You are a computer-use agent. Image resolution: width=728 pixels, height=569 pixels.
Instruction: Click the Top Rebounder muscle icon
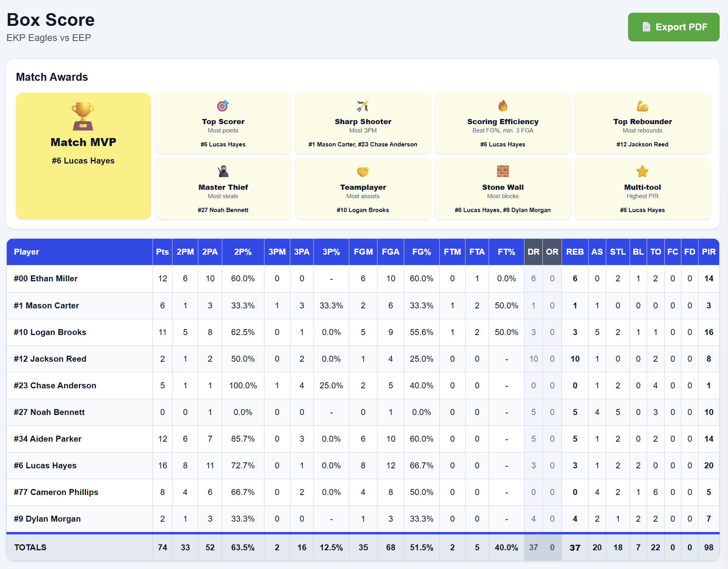pos(642,106)
